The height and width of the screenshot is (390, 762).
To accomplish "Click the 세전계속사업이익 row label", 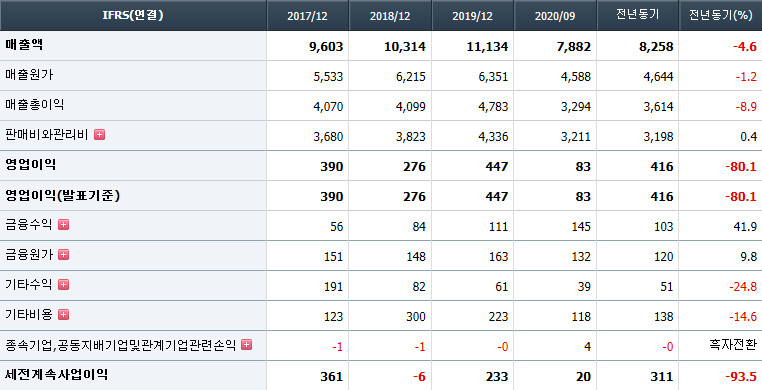I will (57, 375).
